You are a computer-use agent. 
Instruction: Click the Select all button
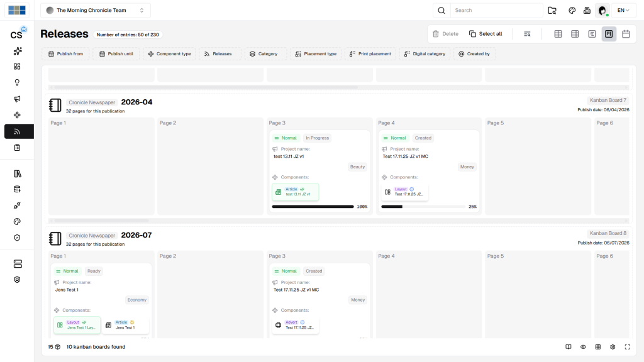tap(486, 34)
